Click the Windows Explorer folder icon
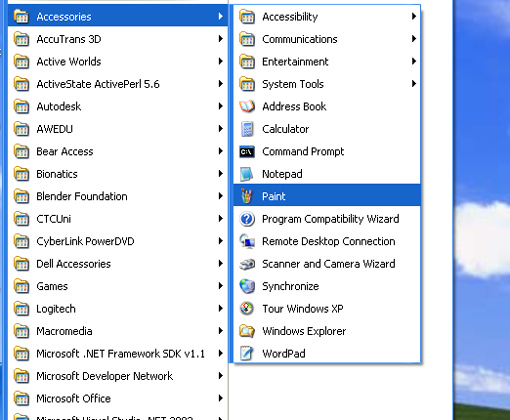510x420 pixels. click(247, 331)
